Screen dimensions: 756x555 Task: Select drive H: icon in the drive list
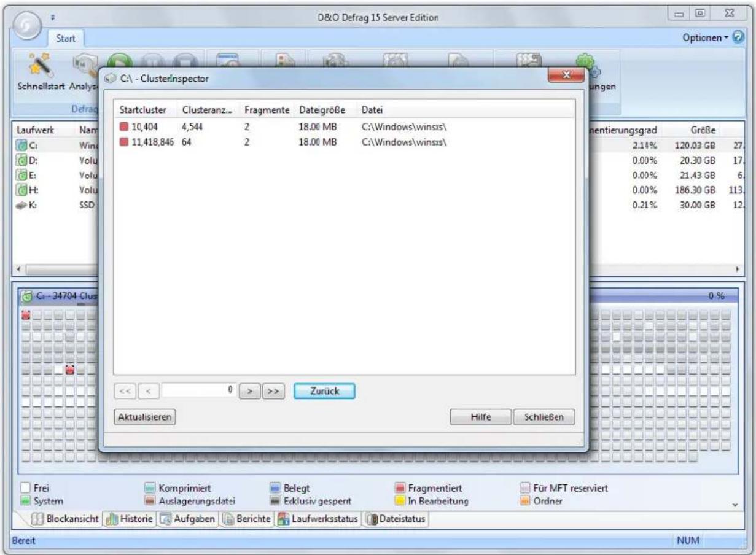[21, 190]
